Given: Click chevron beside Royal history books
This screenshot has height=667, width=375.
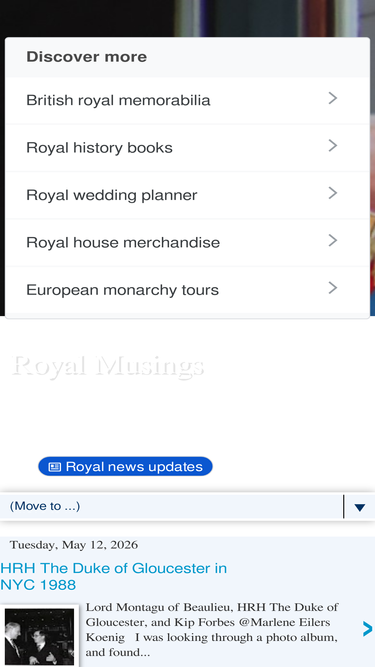Looking at the screenshot, I should [333, 146].
